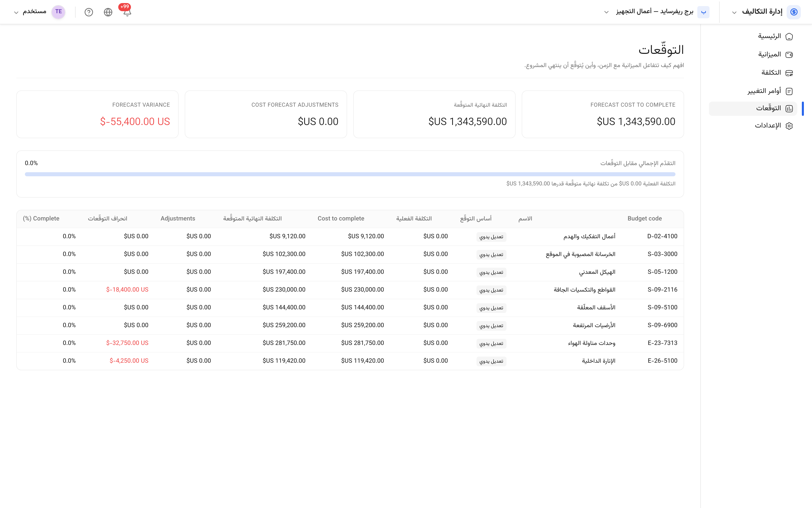The image size is (812, 508).
Task: Click budget code E-26-5100
Action: [x=662, y=361]
